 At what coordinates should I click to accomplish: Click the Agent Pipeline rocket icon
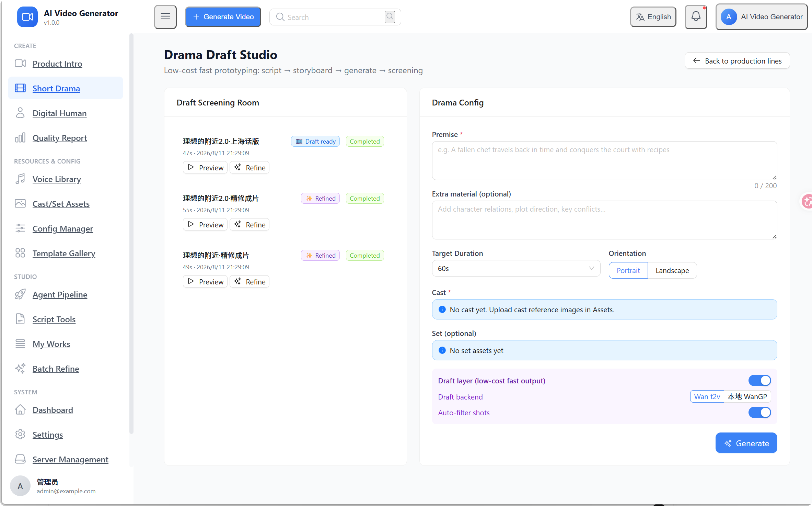[x=20, y=294]
